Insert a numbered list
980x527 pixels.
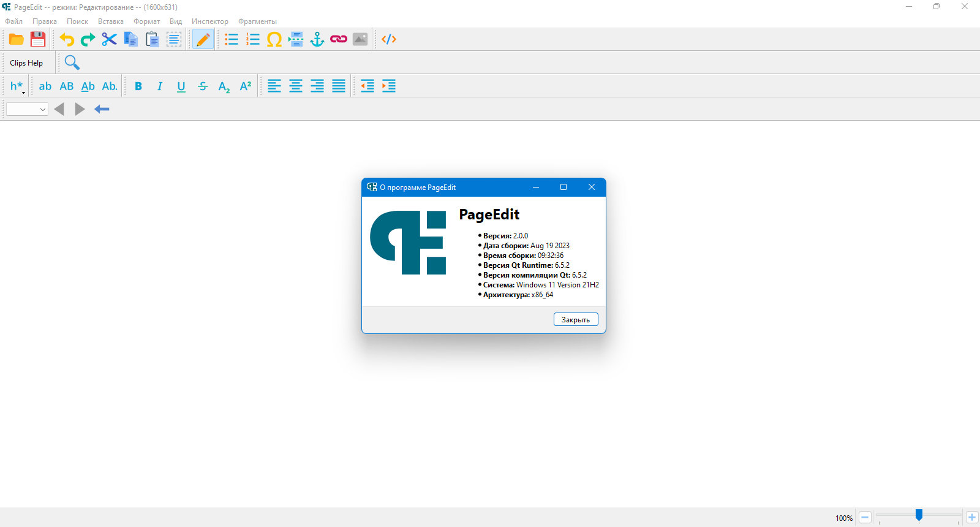(253, 39)
